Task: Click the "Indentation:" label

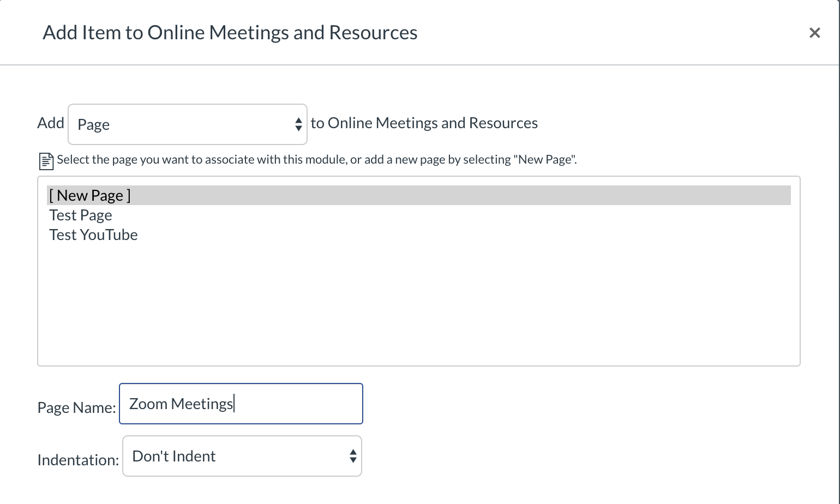Action: [78, 460]
